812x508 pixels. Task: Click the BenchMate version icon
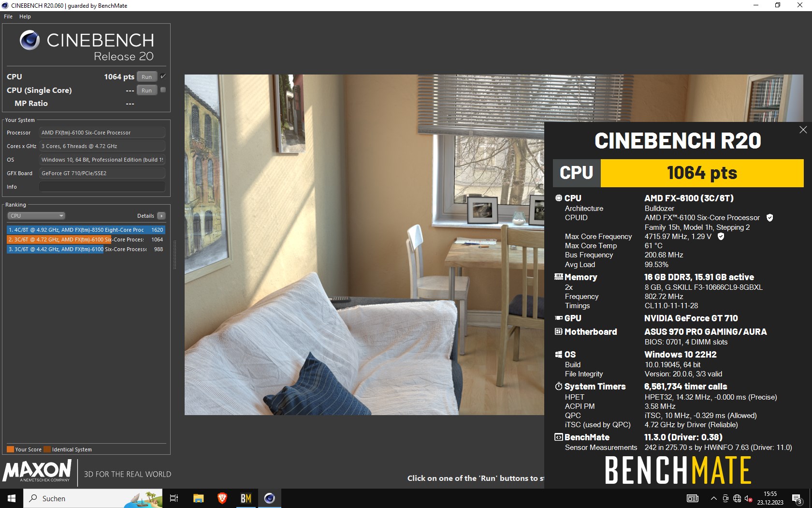558,437
